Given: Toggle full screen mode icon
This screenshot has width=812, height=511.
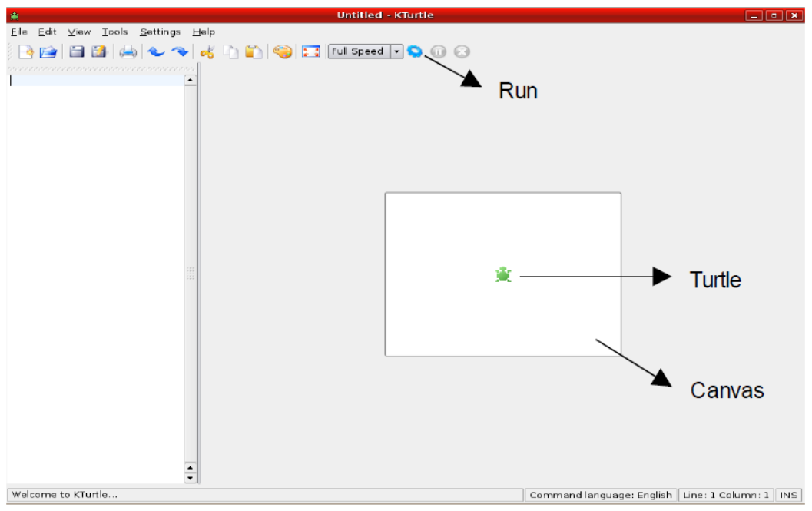Looking at the screenshot, I should click(x=310, y=51).
